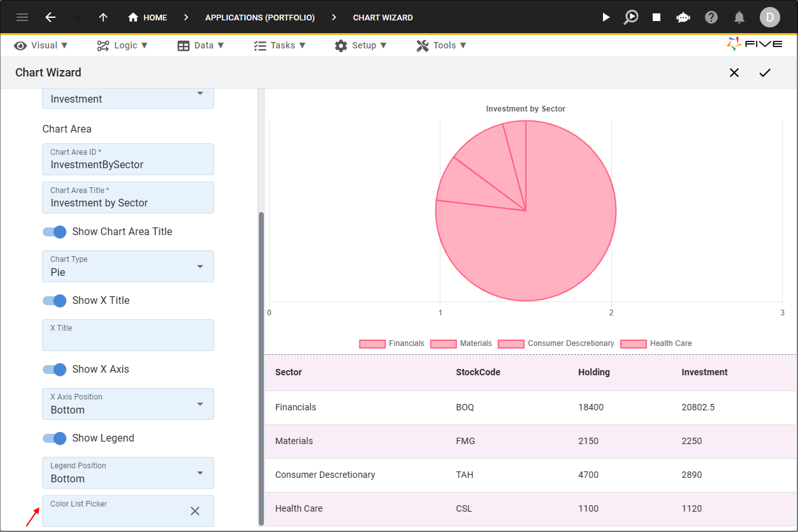Select the Consumer Descretionary row cell

tap(325, 475)
